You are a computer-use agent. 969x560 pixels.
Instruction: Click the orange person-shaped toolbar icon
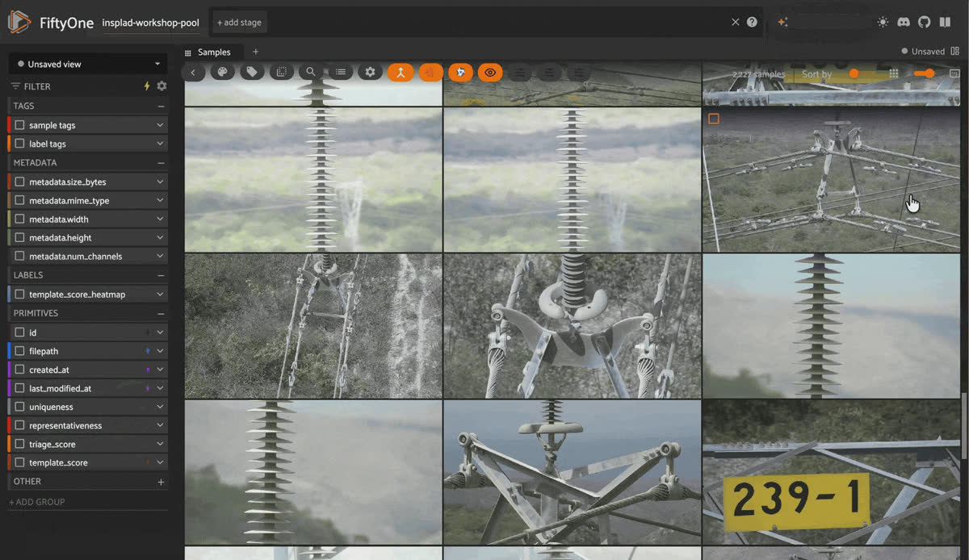[400, 72]
